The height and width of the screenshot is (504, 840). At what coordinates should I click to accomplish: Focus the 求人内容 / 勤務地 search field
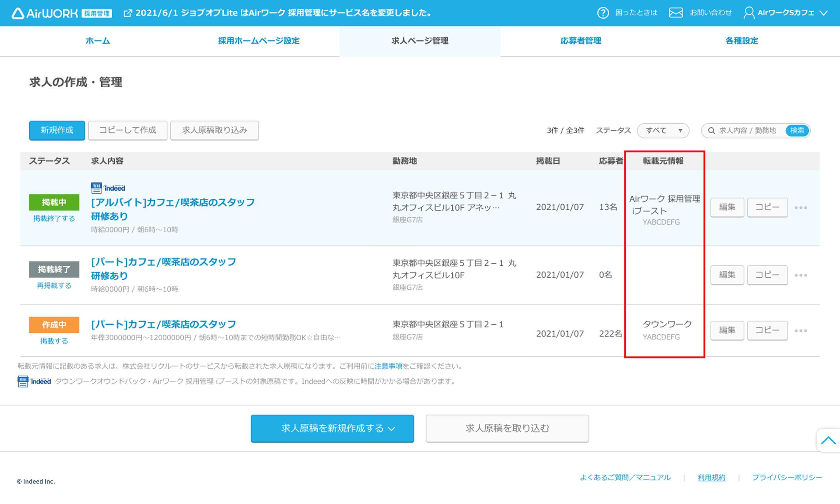(x=747, y=131)
